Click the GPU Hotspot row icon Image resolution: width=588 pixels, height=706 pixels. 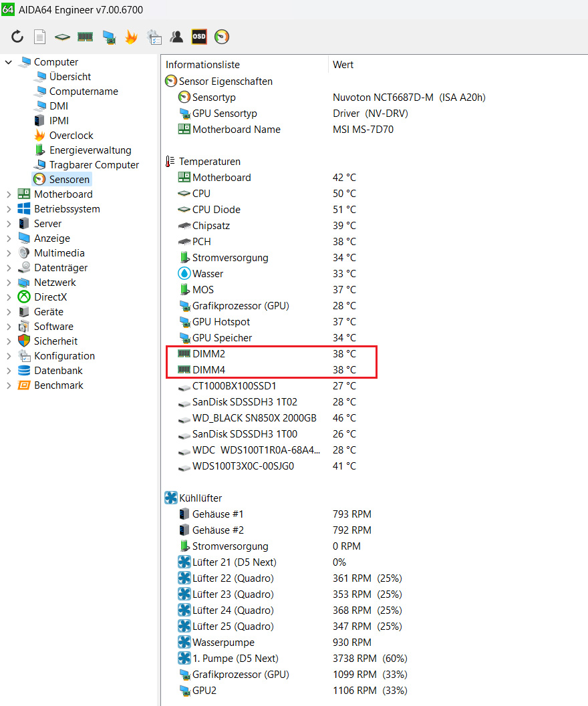point(184,322)
